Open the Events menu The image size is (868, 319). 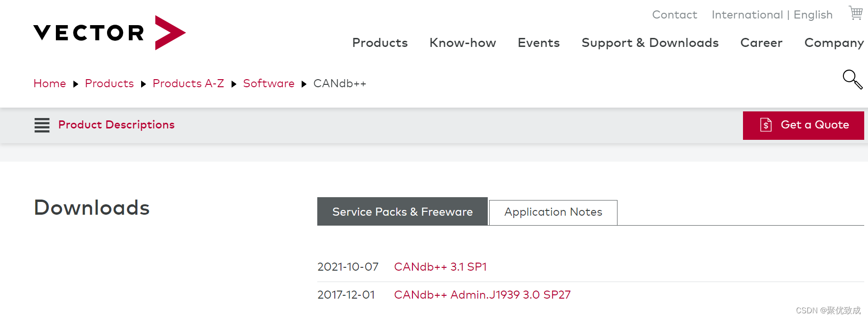pyautogui.click(x=538, y=43)
